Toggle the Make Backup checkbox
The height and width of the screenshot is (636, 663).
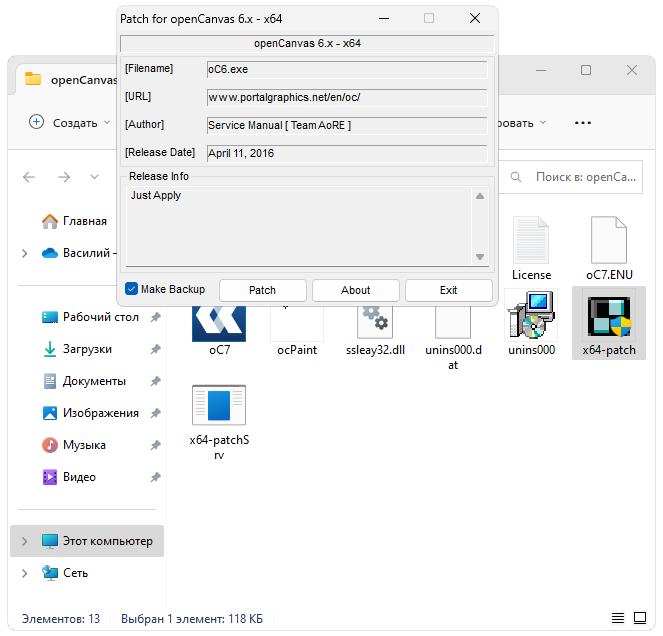click(x=132, y=289)
